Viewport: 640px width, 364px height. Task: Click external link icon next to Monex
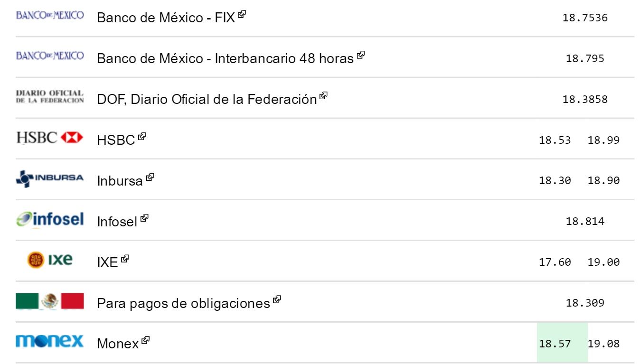[x=146, y=340]
